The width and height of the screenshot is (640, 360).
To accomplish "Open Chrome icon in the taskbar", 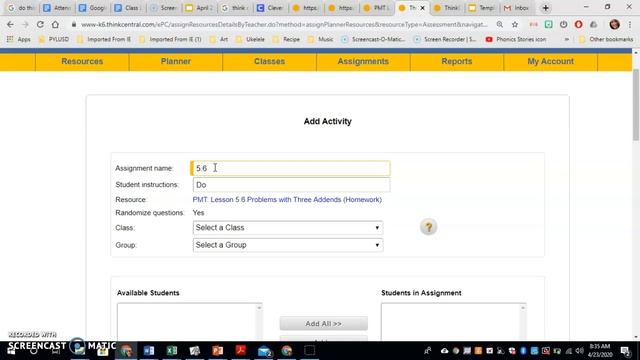I will (287, 351).
